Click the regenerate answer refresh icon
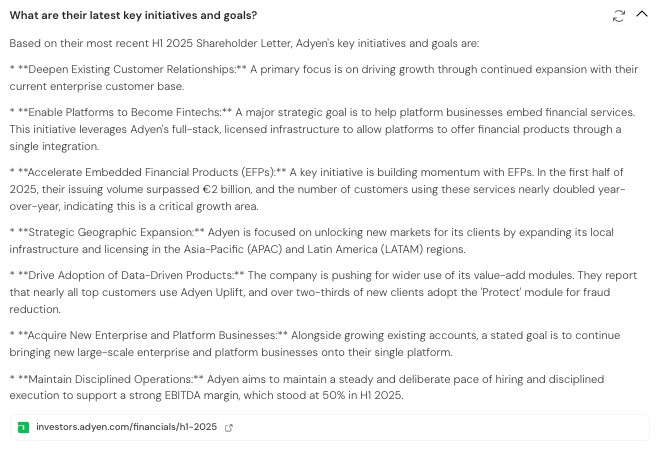 pos(618,16)
